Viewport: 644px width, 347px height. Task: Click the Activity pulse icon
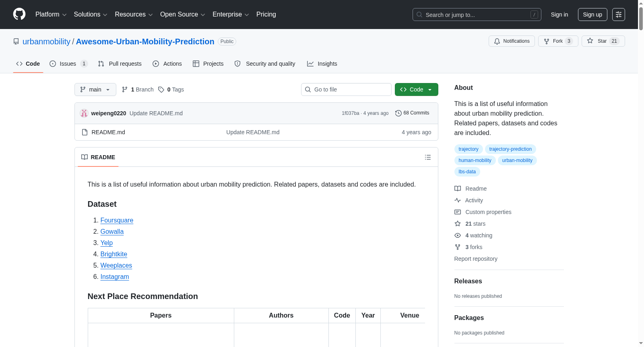coord(458,200)
